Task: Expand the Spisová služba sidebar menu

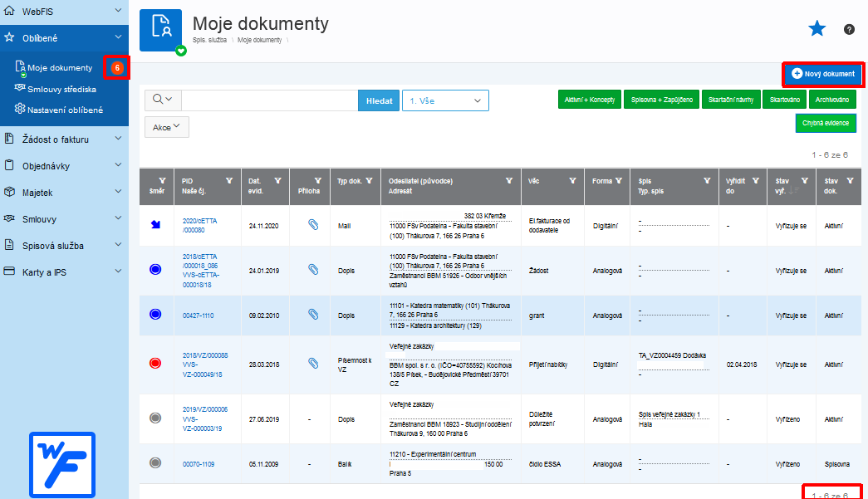Action: coord(64,246)
